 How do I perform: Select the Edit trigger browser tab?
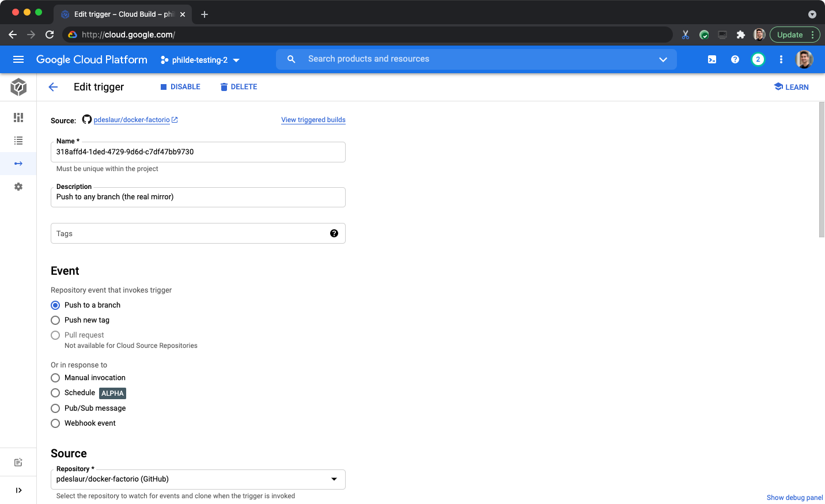[x=123, y=14]
